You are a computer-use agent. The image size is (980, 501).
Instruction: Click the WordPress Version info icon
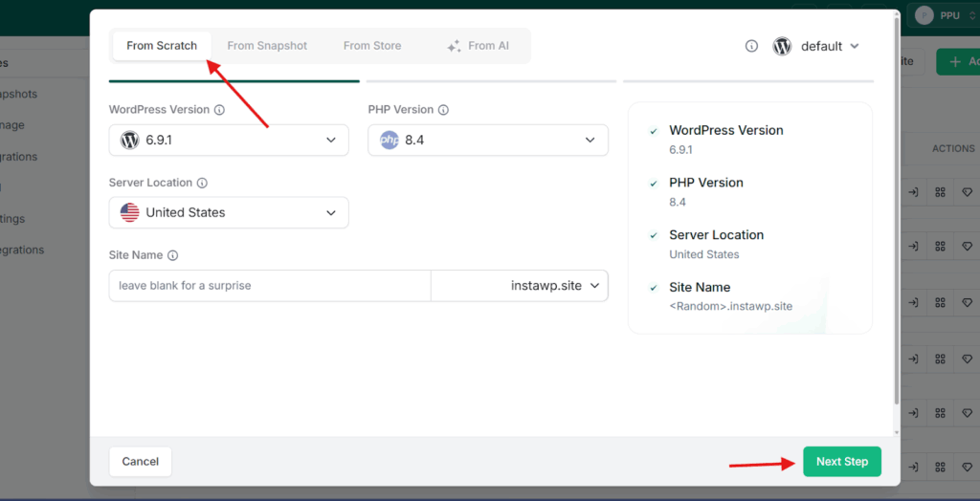click(219, 110)
